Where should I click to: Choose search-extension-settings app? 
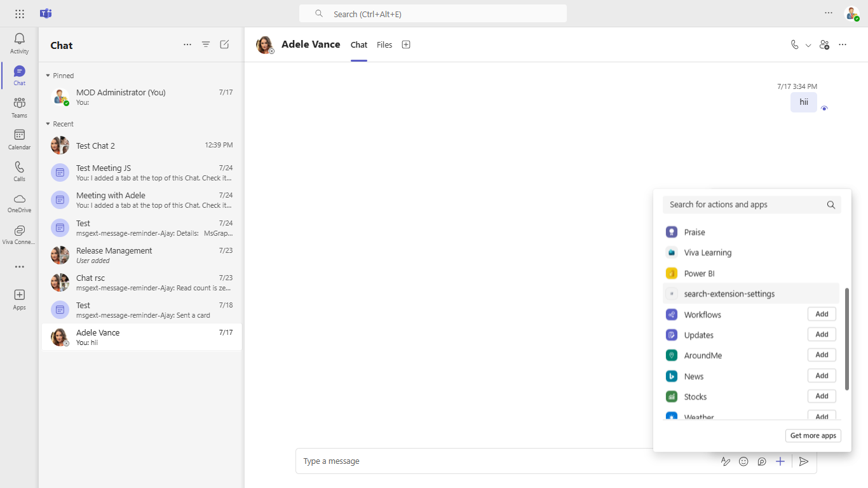751,294
